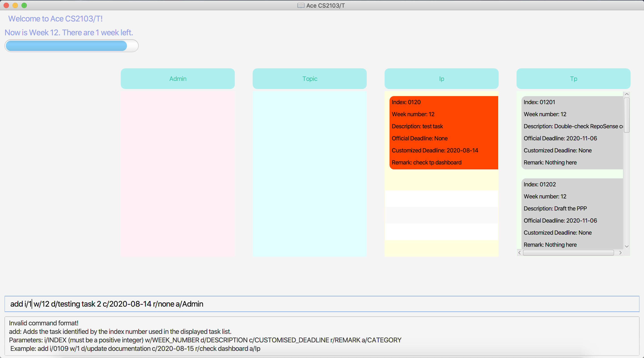
Task: Click the scroll right arrow under Tp list
Action: (620, 253)
